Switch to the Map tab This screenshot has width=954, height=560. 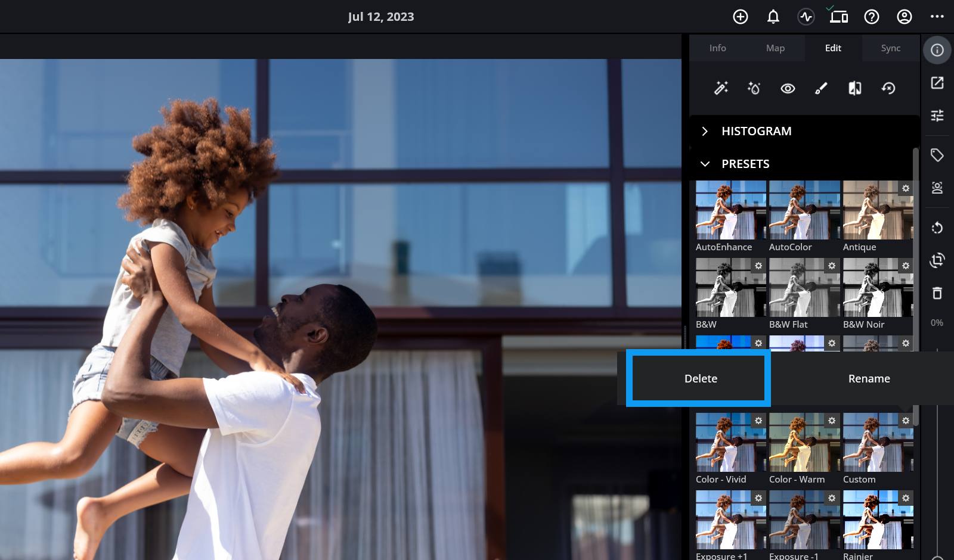(775, 48)
